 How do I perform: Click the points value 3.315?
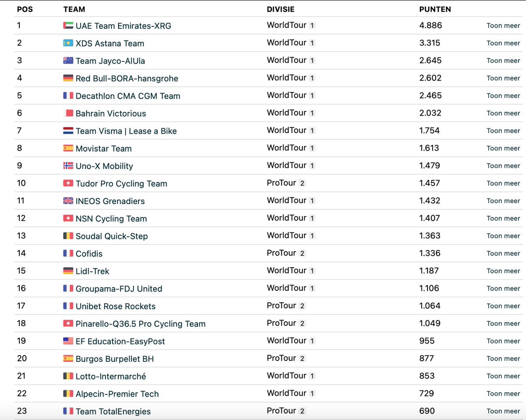pos(430,43)
